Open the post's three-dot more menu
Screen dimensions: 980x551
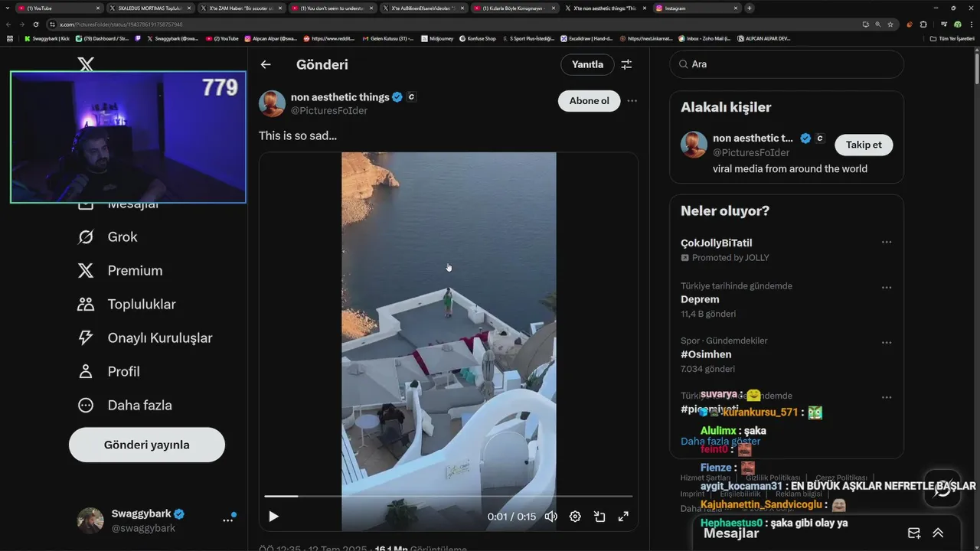pos(632,100)
